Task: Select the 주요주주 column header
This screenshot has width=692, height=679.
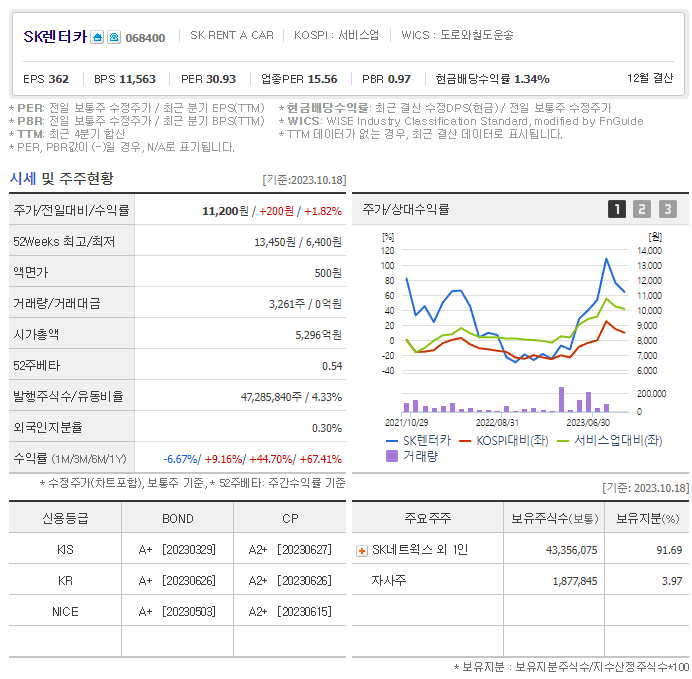Action: [x=428, y=518]
